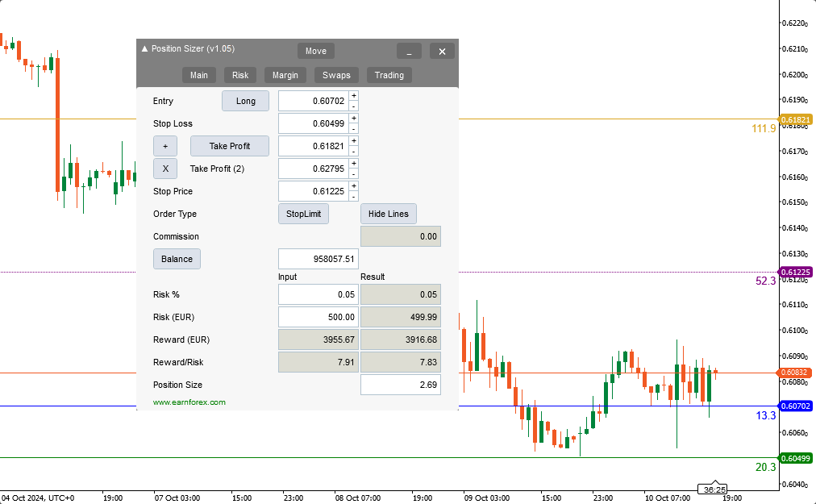Toggle the StopLimit order type
The image size is (816, 504).
pos(303,214)
